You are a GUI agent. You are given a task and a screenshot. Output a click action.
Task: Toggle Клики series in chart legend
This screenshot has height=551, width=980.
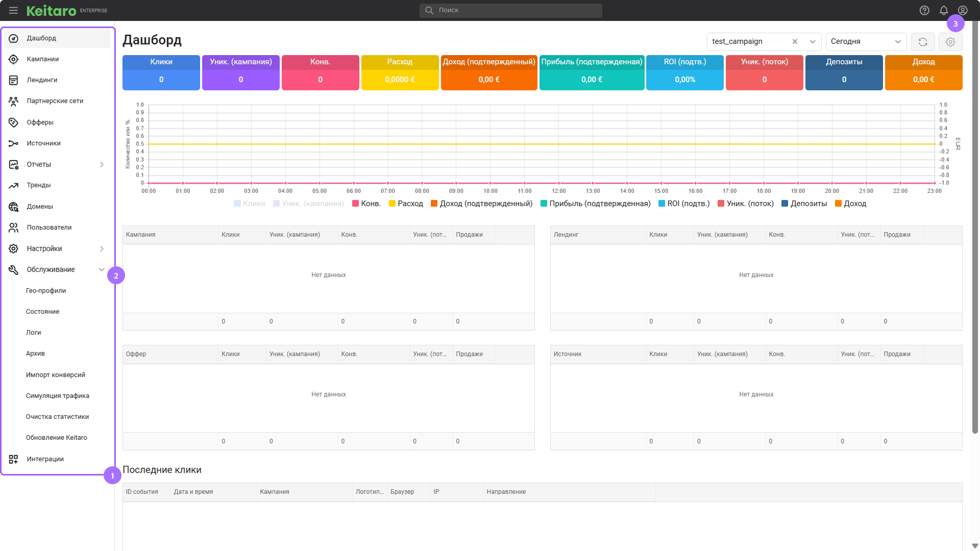coord(250,204)
